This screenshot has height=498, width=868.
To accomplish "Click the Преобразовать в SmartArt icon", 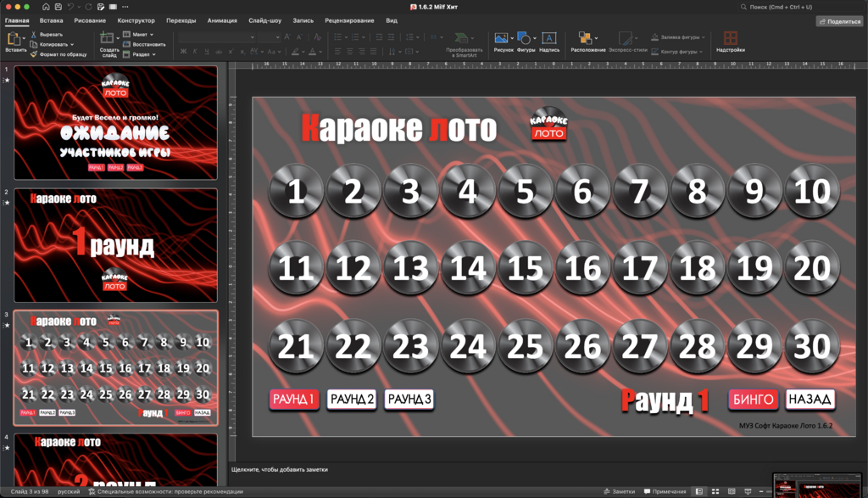I will [460, 37].
